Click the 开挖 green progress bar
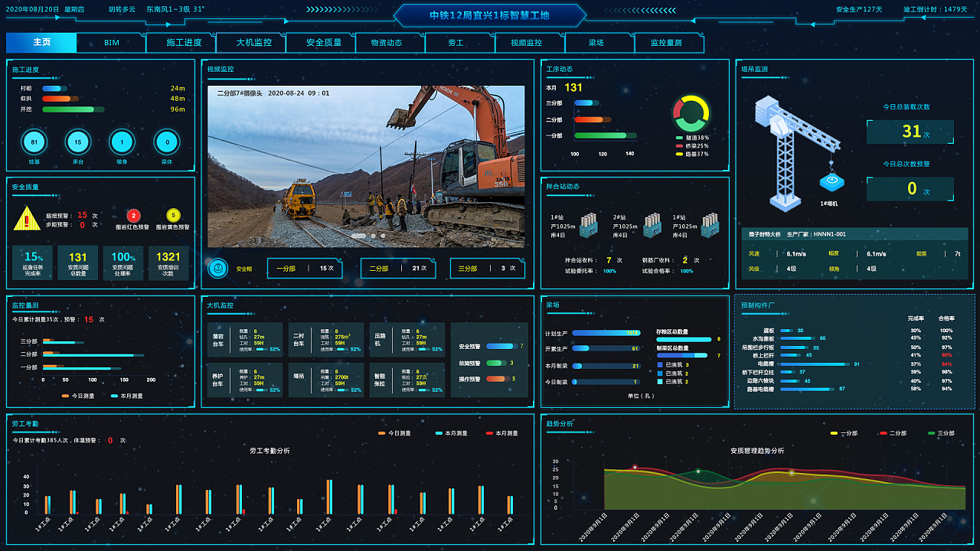The width and height of the screenshot is (980, 551). click(68, 109)
